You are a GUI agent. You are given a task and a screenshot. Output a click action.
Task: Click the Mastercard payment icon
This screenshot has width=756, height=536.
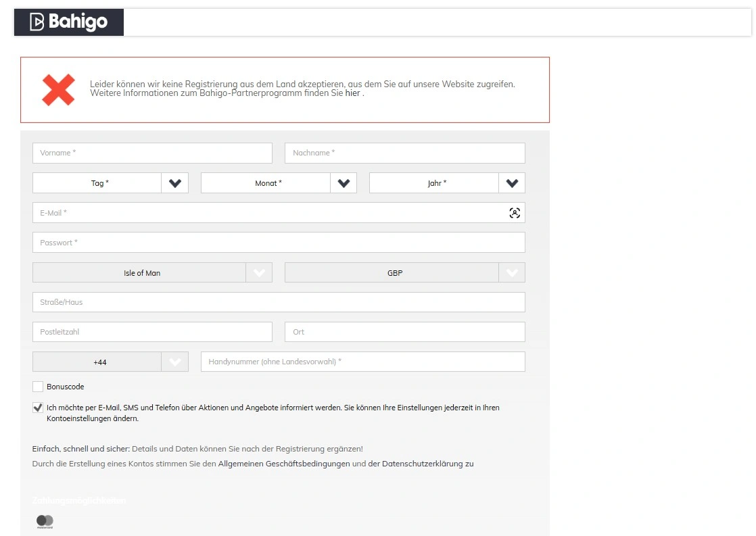click(x=45, y=521)
